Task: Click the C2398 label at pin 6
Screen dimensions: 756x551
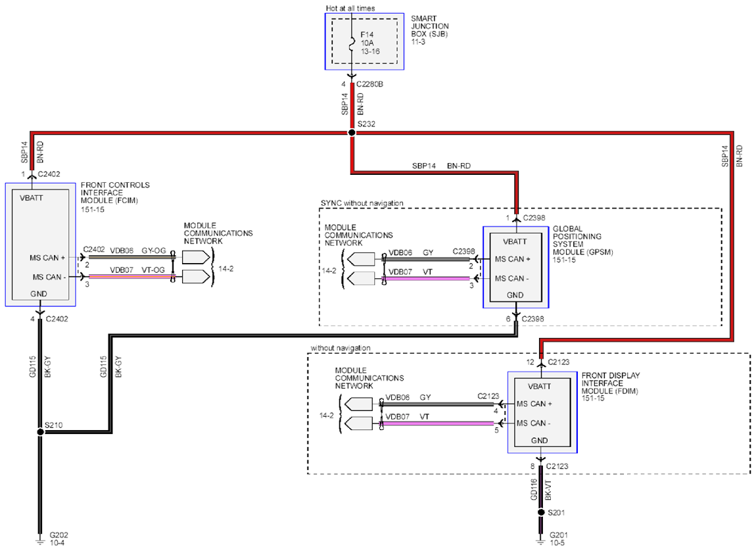Action: coord(532,319)
